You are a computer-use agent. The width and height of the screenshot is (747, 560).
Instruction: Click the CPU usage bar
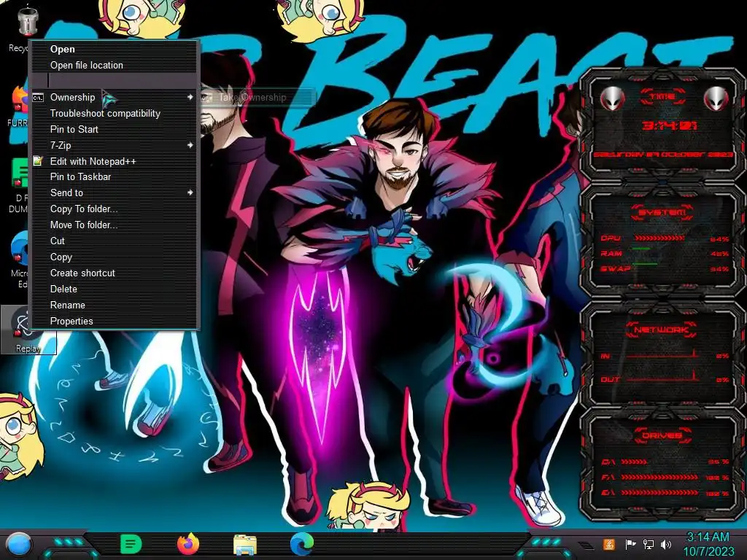(659, 238)
